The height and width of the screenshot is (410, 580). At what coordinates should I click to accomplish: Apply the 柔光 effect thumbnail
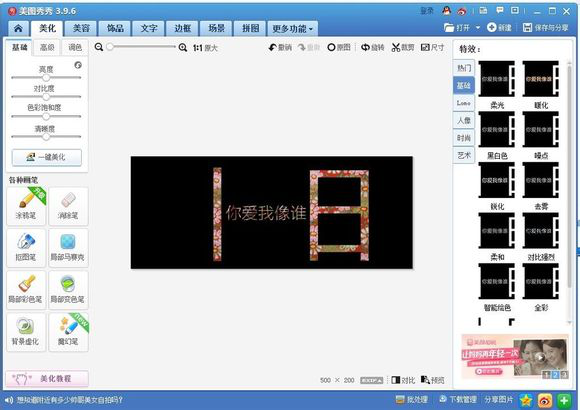tap(497, 79)
